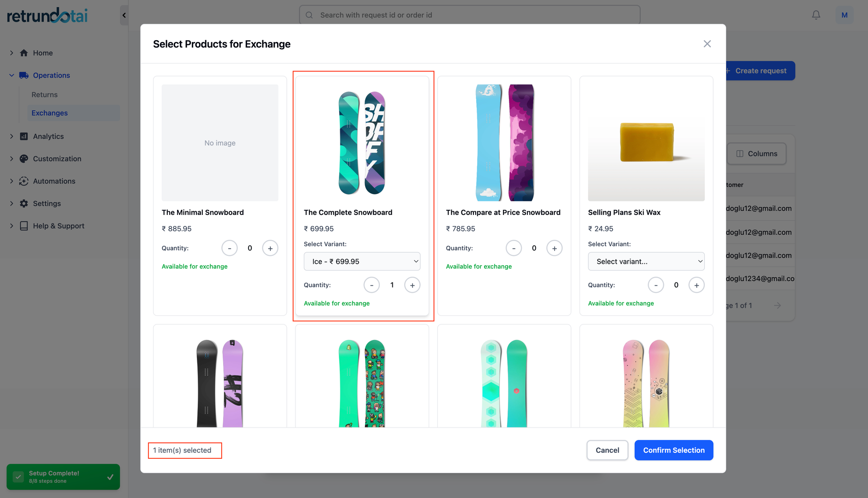Screen dimensions: 868x498
Task: Decrease quantity of The Complete Snowboard
Action: (x=372, y=285)
